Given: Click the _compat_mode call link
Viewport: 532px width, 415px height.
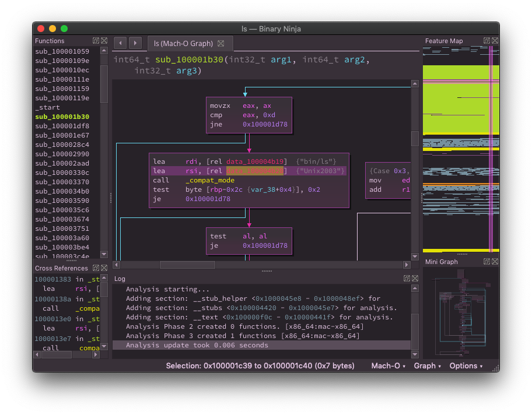Looking at the screenshot, I should coord(209,180).
